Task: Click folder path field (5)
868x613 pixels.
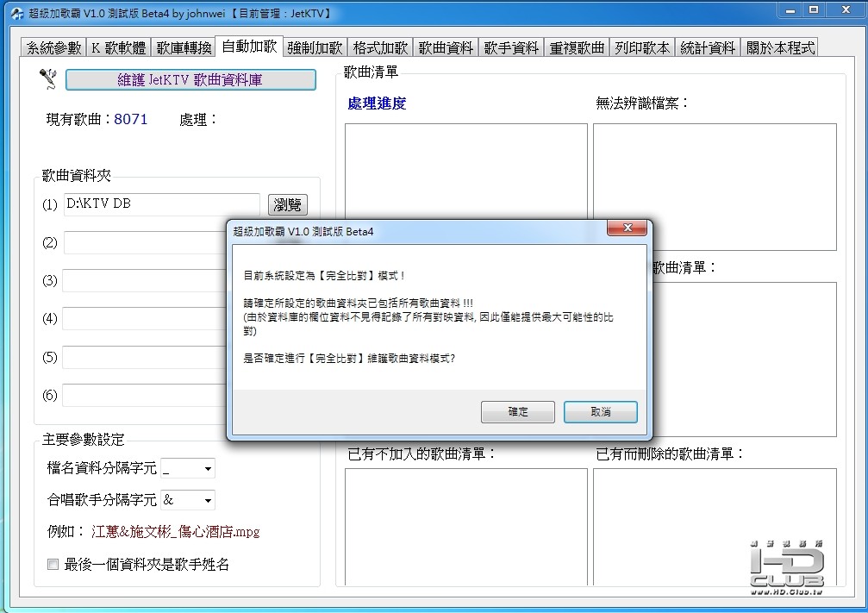Action: coord(145,357)
